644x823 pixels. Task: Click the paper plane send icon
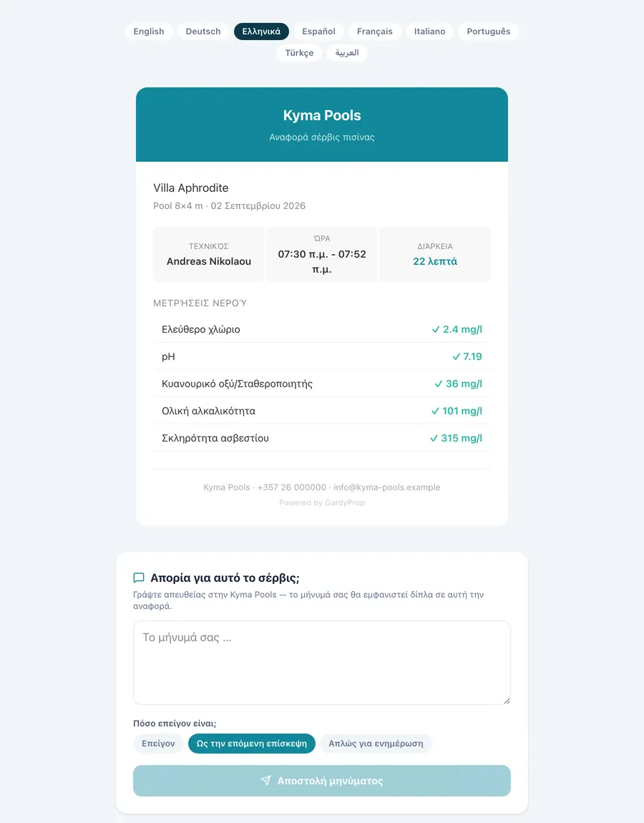coord(266,781)
